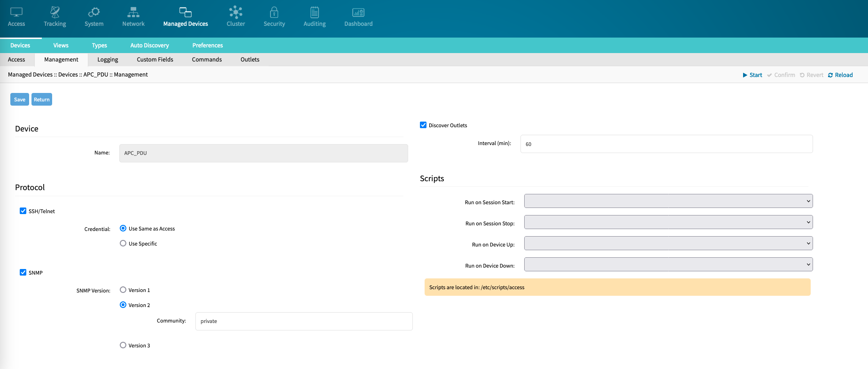The image size is (868, 369).
Task: Switch to the Views tab
Action: 61,46
